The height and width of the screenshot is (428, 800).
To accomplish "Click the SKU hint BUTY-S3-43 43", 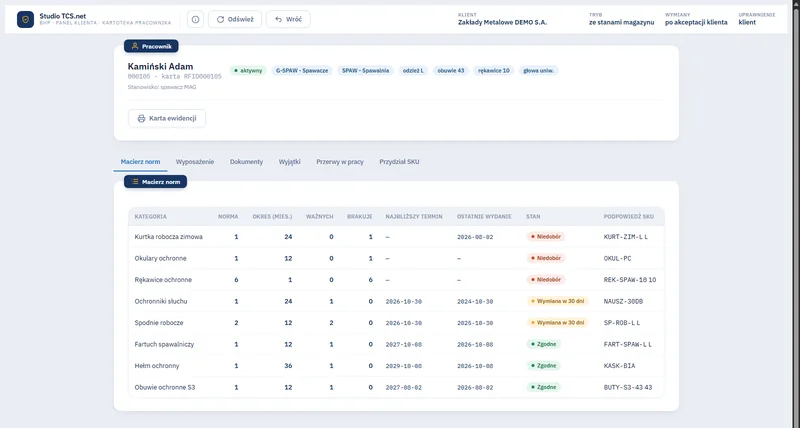I will (x=628, y=387).
